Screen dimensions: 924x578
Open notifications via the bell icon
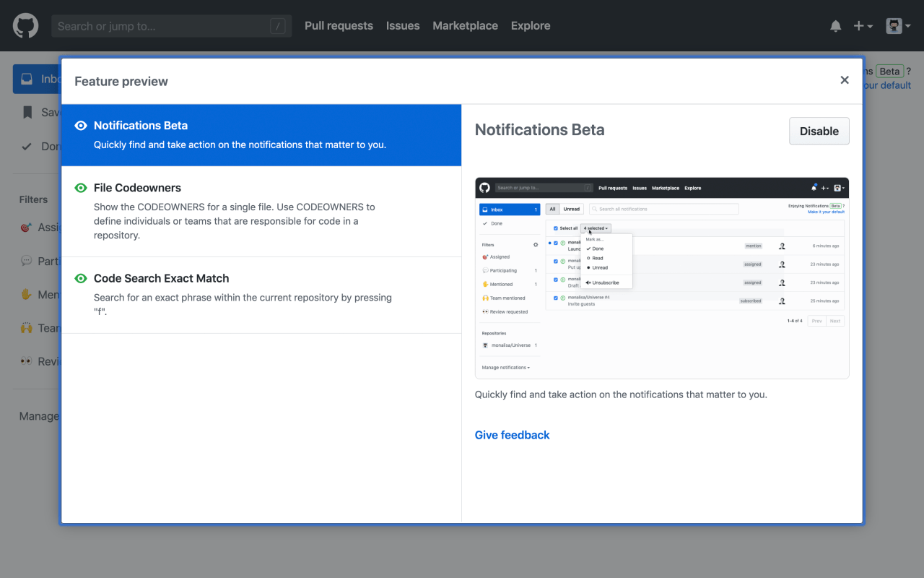click(835, 25)
